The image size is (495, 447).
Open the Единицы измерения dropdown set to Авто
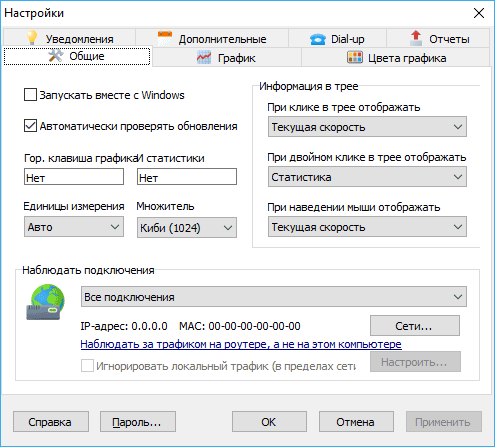point(74,227)
